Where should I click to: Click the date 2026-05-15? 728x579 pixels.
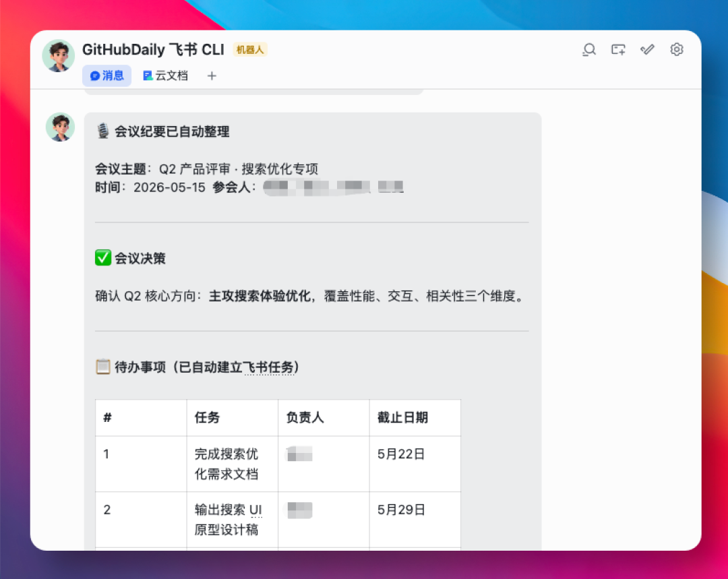[x=169, y=187]
